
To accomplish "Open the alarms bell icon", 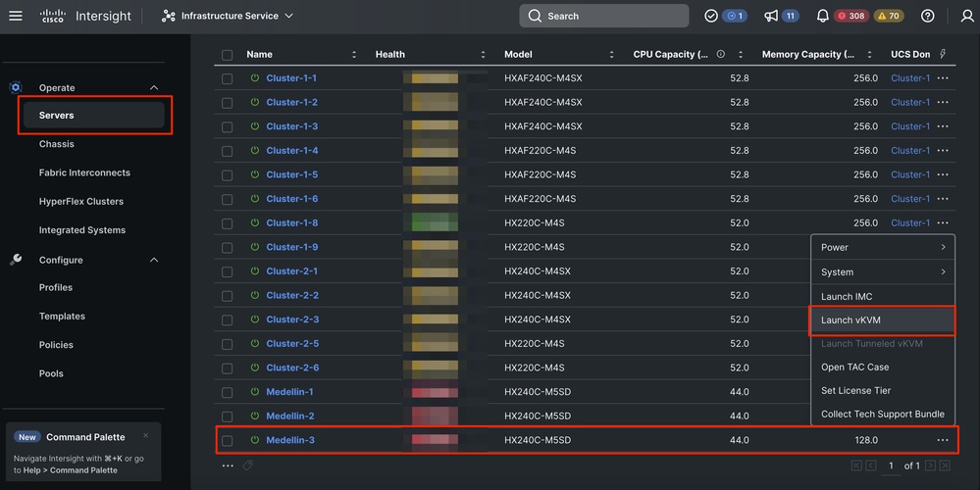I will coord(822,16).
